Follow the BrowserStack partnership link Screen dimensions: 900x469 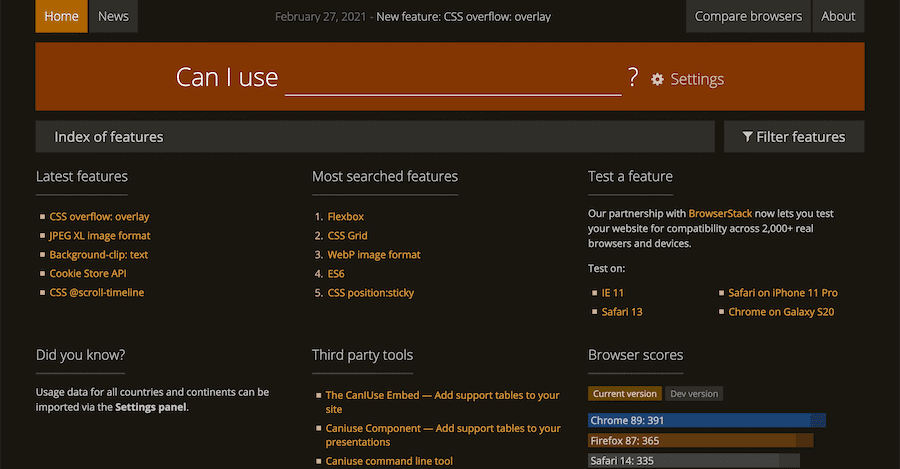coord(720,213)
